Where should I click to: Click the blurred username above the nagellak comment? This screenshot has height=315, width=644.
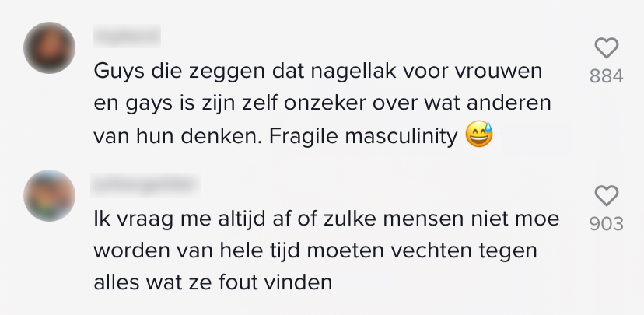coord(127,35)
